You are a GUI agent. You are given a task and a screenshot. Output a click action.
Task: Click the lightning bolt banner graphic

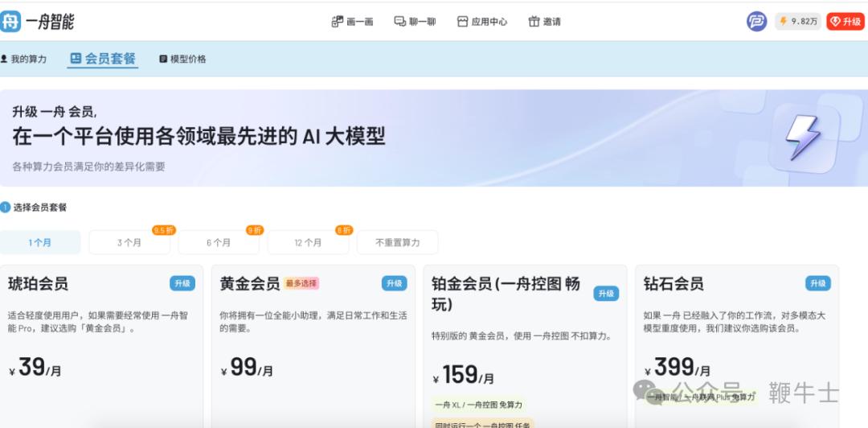tap(803, 138)
